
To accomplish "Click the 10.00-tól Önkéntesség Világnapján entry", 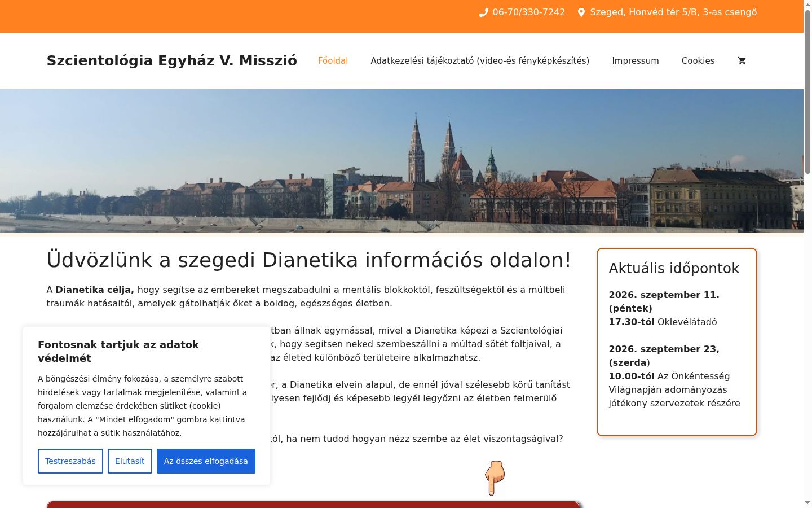I will click(674, 390).
